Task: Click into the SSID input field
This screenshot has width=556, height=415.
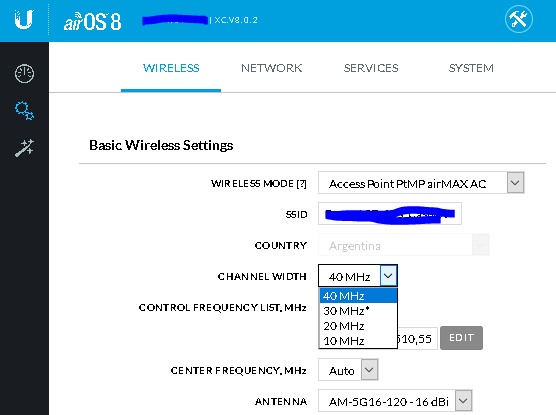Action: click(x=390, y=214)
